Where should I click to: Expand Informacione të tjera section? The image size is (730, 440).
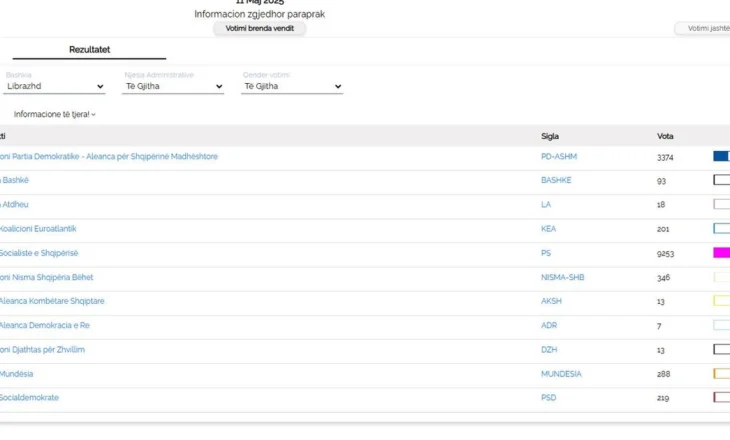pyautogui.click(x=54, y=115)
